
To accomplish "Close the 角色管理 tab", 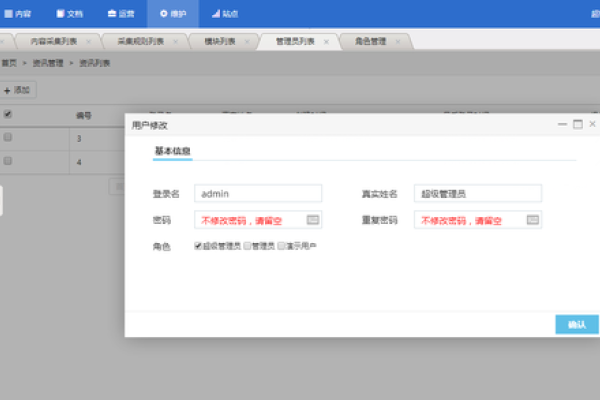I will pos(398,42).
